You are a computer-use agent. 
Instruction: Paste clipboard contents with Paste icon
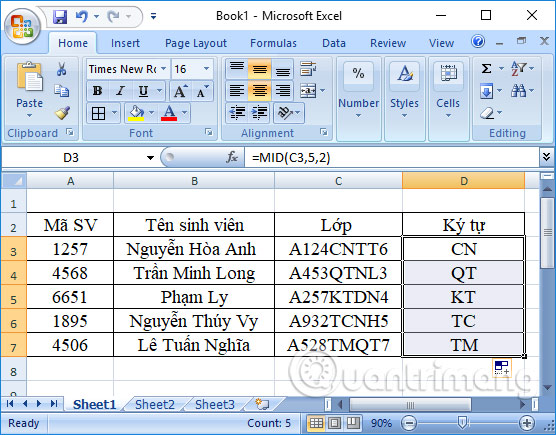29,77
